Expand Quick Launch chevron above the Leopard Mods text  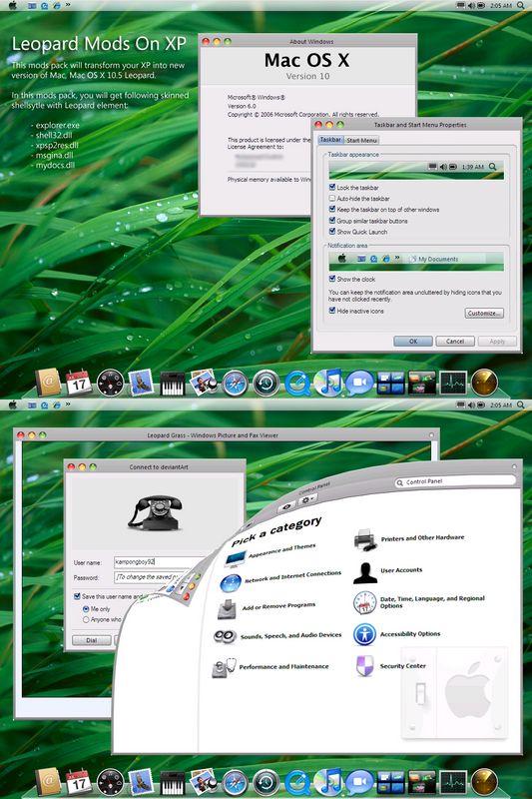tap(68, 5)
